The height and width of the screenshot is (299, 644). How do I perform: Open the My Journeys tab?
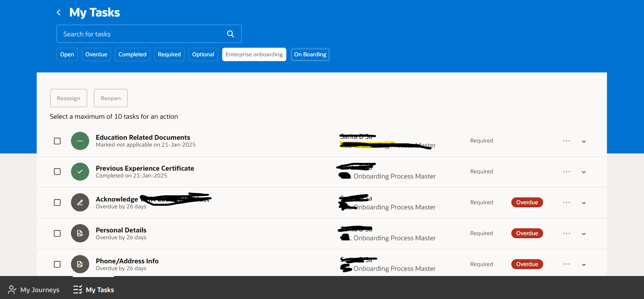pyautogui.click(x=34, y=290)
